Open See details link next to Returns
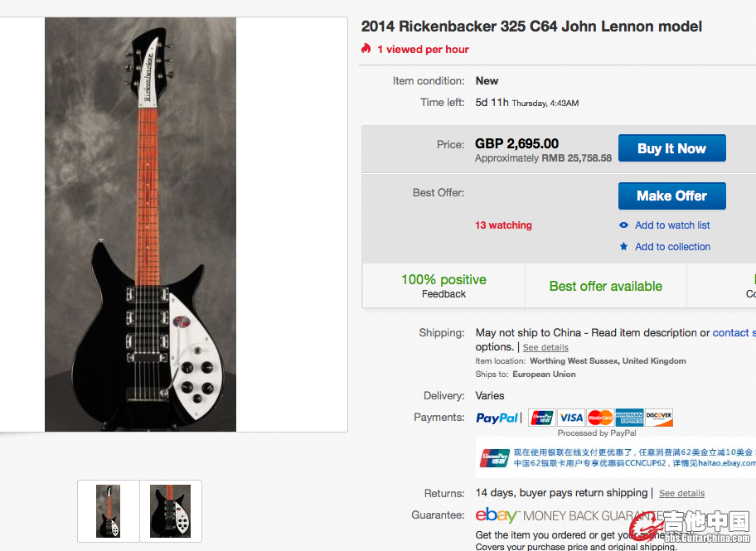 [681, 493]
